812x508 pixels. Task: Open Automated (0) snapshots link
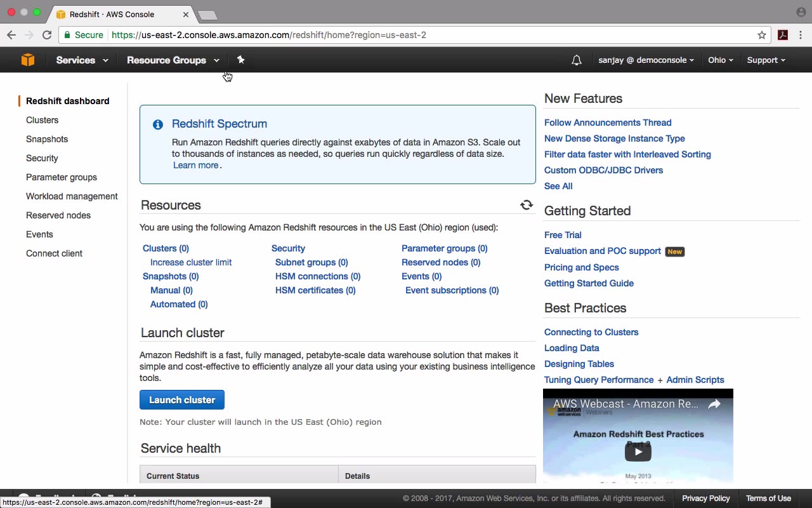tap(179, 304)
